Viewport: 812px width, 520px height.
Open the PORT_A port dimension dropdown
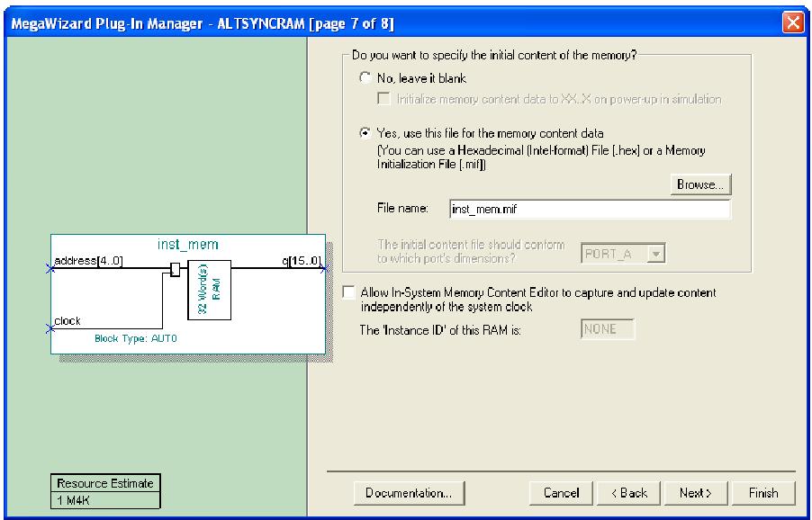coord(655,254)
